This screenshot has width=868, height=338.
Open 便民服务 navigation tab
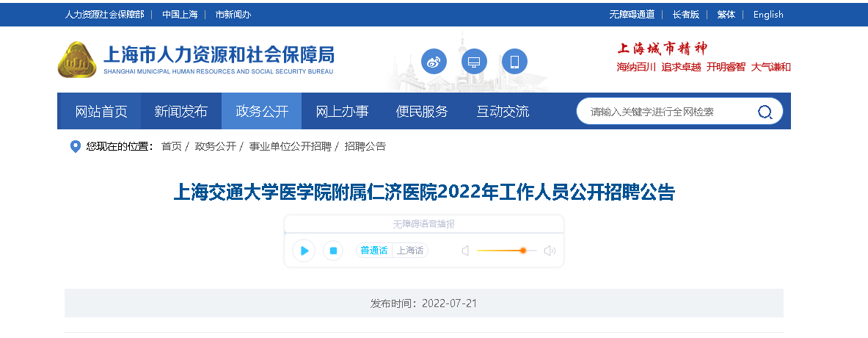(422, 112)
